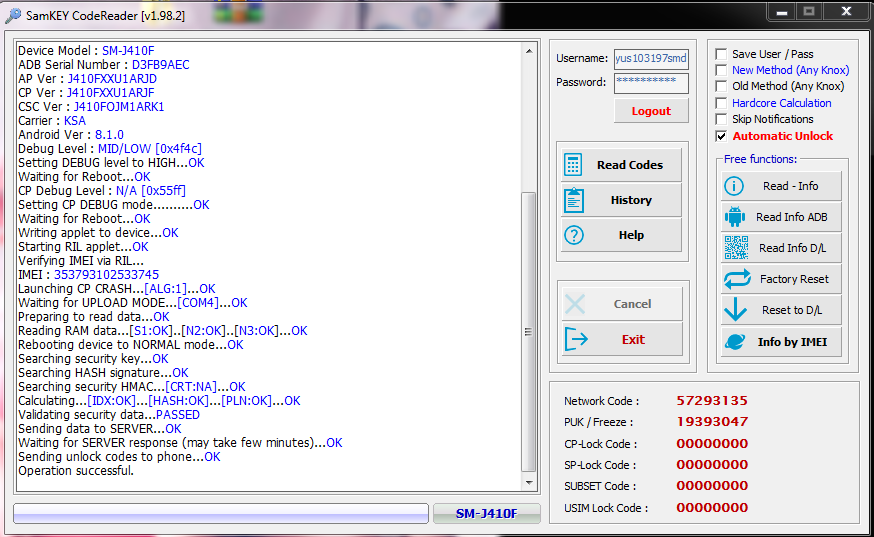Click the PUK / Freeze value 19393047
This screenshot has width=874, height=537.
point(712,422)
